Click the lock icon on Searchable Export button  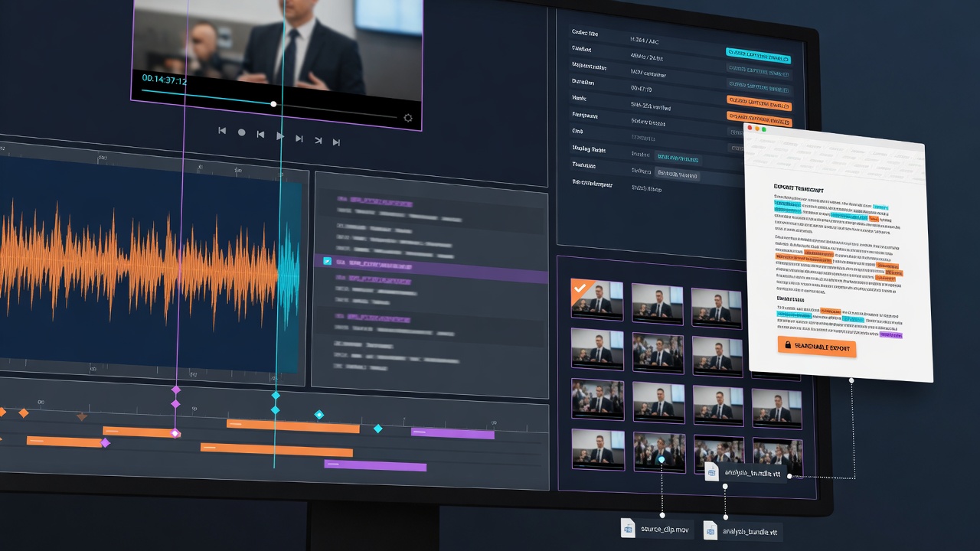(788, 345)
